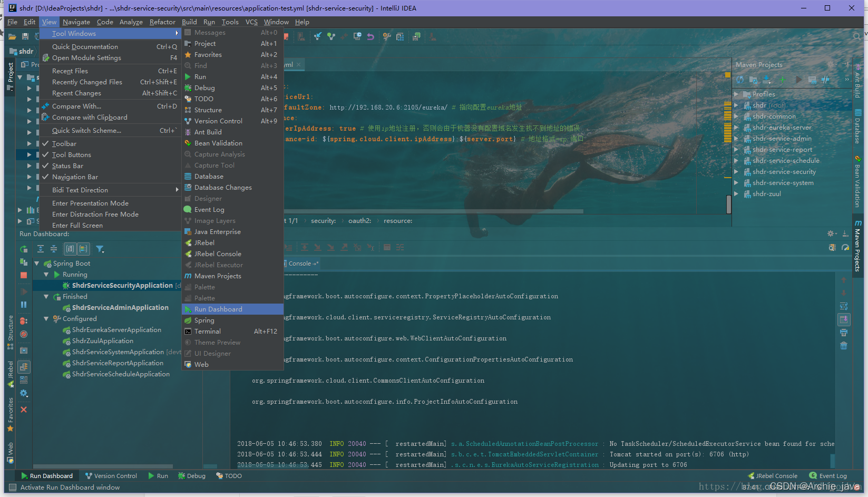Toggle the tree layout button in Run Dashboard sidebar
Viewport: 868px width, 497px height.
[x=24, y=367]
